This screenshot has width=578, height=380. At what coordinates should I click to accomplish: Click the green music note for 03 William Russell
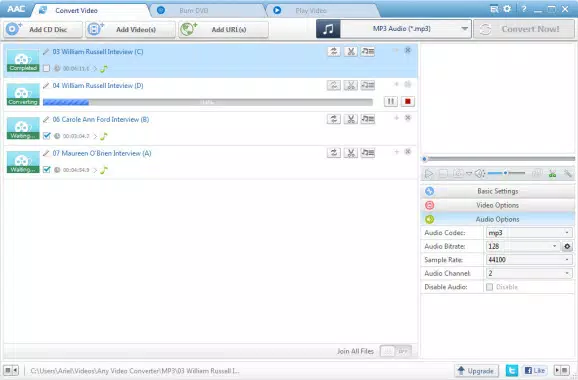click(104, 69)
